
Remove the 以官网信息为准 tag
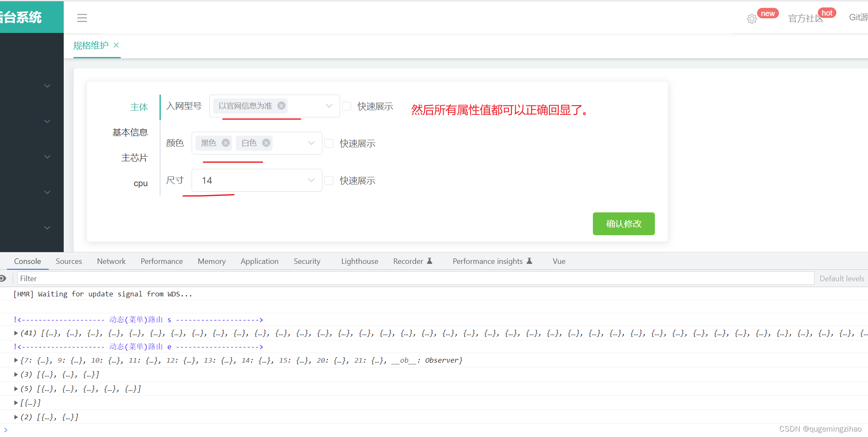(x=281, y=106)
